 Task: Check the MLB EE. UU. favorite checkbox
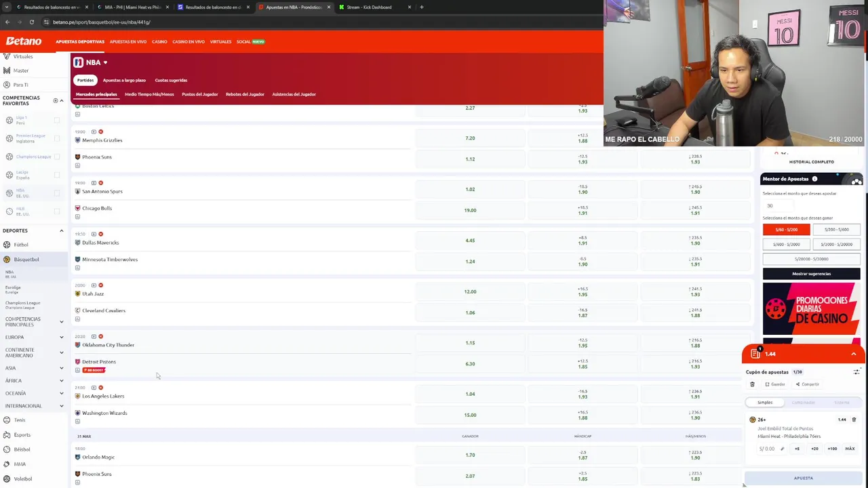coord(57,211)
